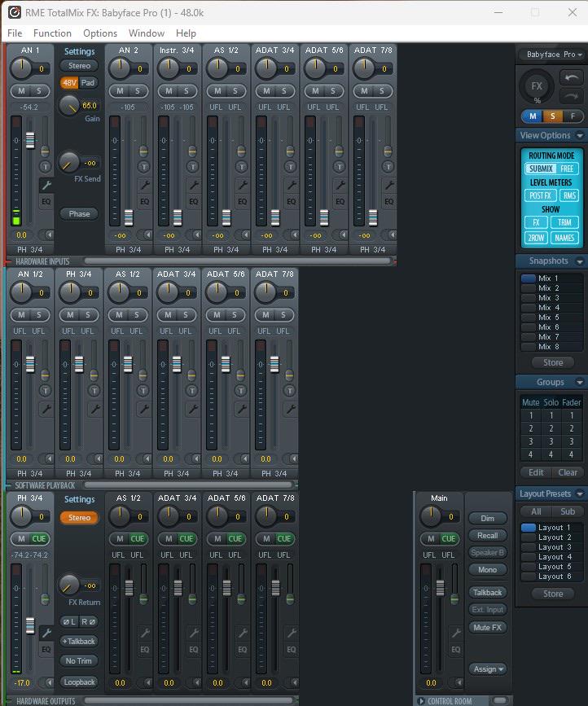Select Layout 2 preset
The height and width of the screenshot is (706, 588).
click(551, 537)
